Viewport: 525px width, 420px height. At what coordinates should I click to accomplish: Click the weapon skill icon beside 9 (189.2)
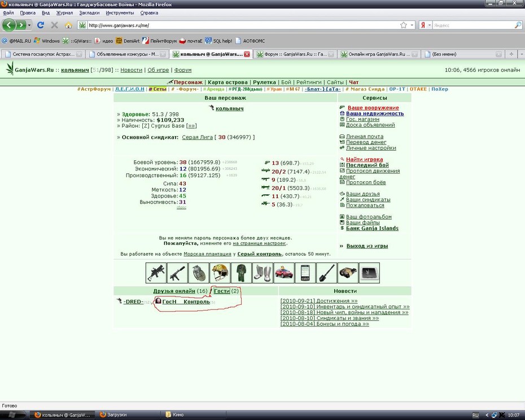(266, 180)
